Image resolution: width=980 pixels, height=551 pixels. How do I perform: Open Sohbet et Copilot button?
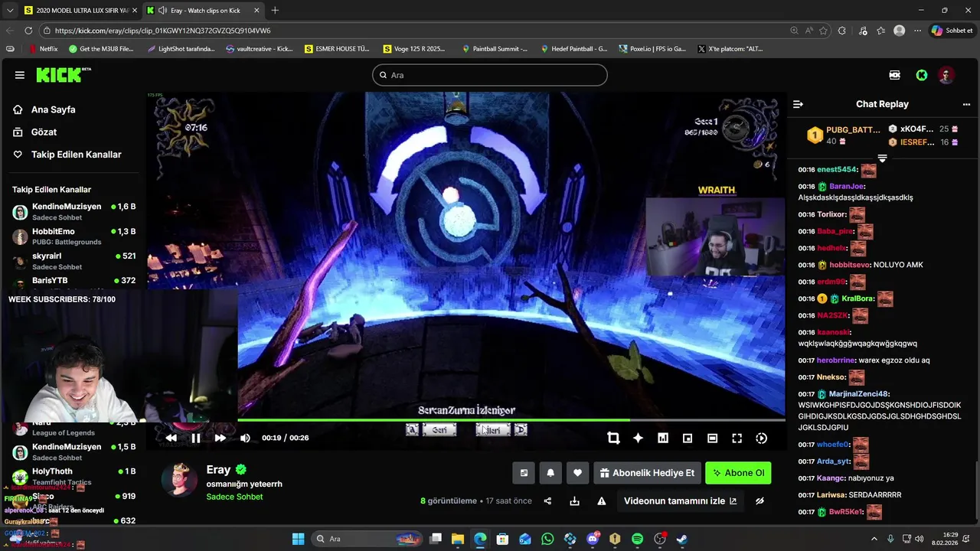(x=952, y=31)
